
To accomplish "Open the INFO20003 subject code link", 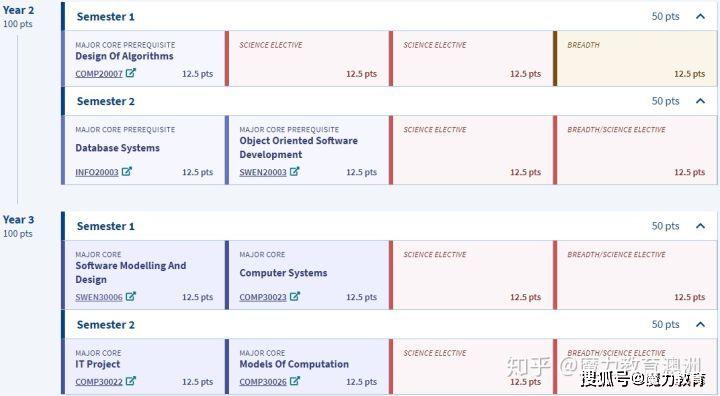I will [97, 172].
